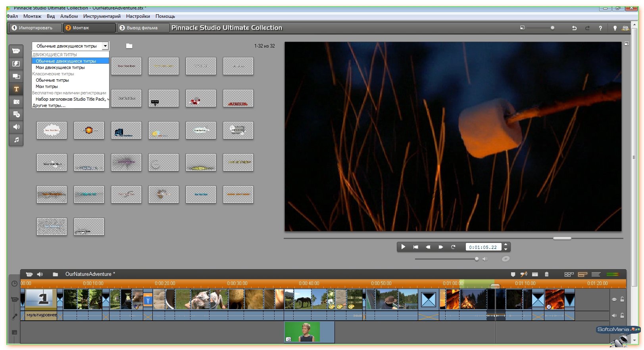Click the preview volume speaker icon
This screenshot has height=350, width=644.
pos(485,259)
